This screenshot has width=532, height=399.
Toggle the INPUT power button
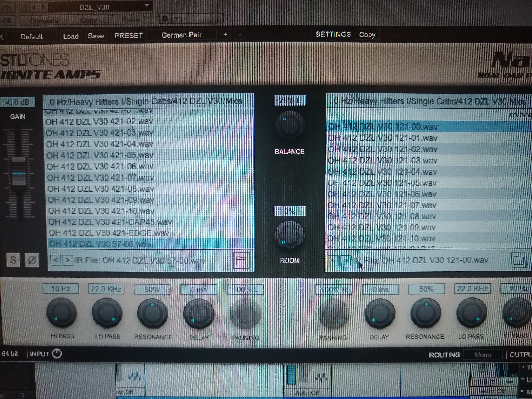(x=57, y=354)
